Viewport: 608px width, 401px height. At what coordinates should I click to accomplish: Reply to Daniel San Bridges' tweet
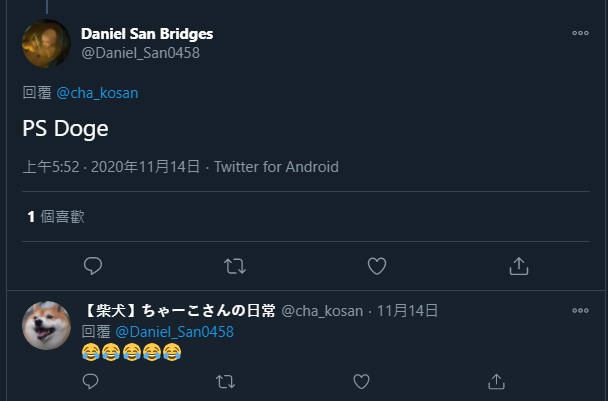(93, 266)
